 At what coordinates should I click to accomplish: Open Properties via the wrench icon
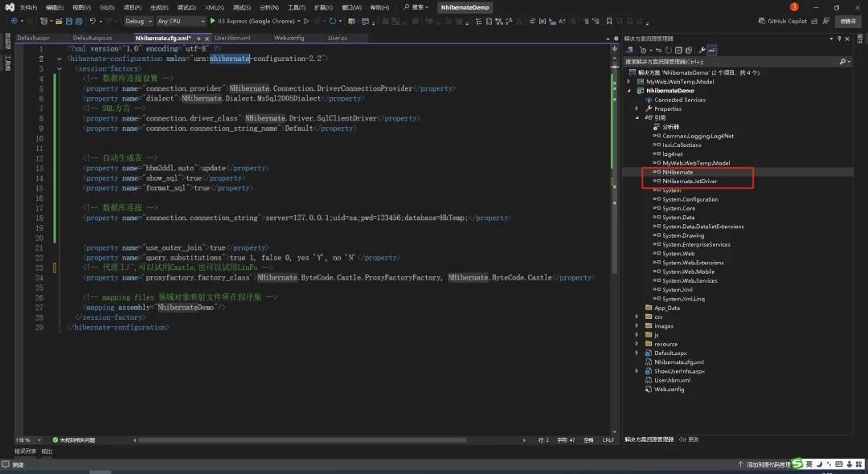(702, 50)
